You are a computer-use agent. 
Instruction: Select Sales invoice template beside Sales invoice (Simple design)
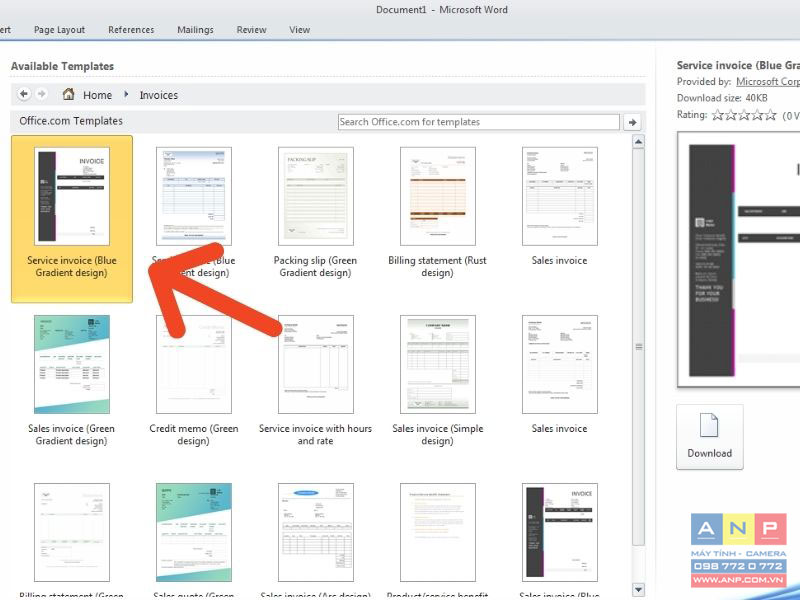560,374
